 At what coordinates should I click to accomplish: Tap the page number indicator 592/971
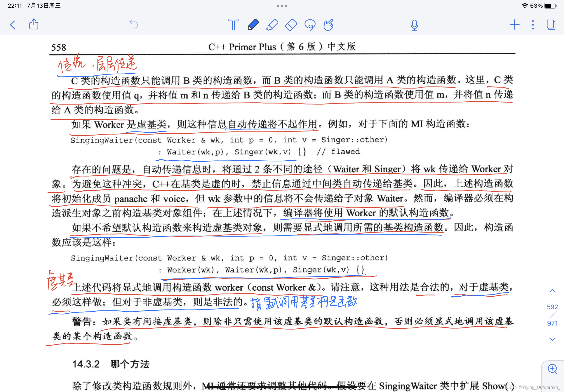coord(552,315)
